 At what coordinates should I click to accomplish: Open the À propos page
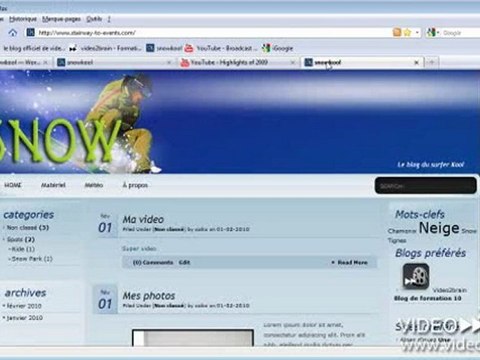tap(135, 185)
